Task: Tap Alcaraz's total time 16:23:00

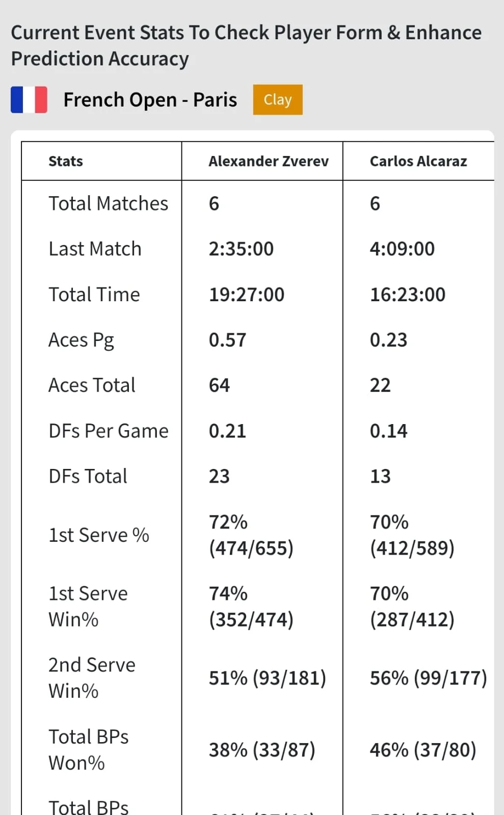Action: [408, 295]
